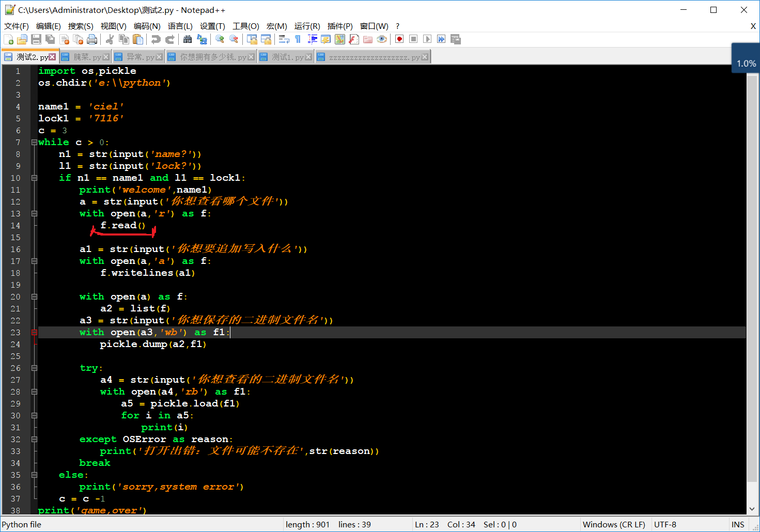760x532 pixels.
Task: Open Find with the binoculars icon
Action: pos(188,39)
